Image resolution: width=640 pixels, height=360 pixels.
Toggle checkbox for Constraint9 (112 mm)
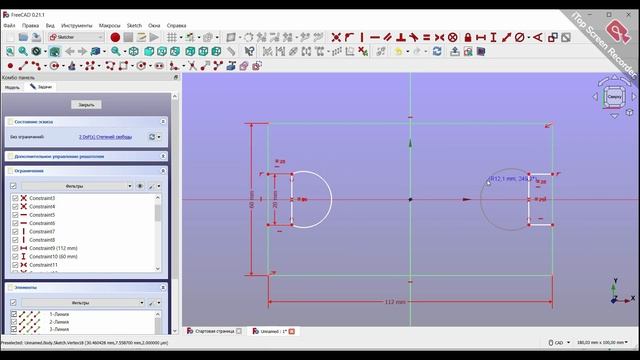[15, 248]
